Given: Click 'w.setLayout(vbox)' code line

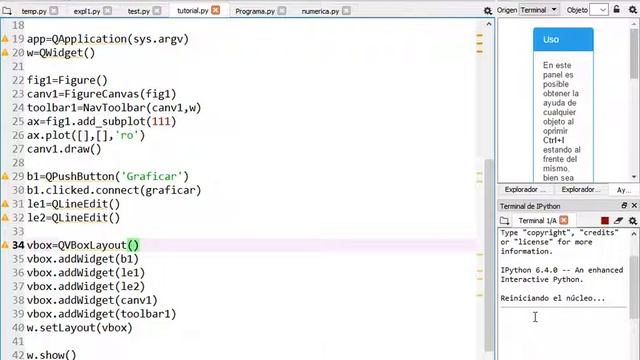Looking at the screenshot, I should [x=80, y=328].
